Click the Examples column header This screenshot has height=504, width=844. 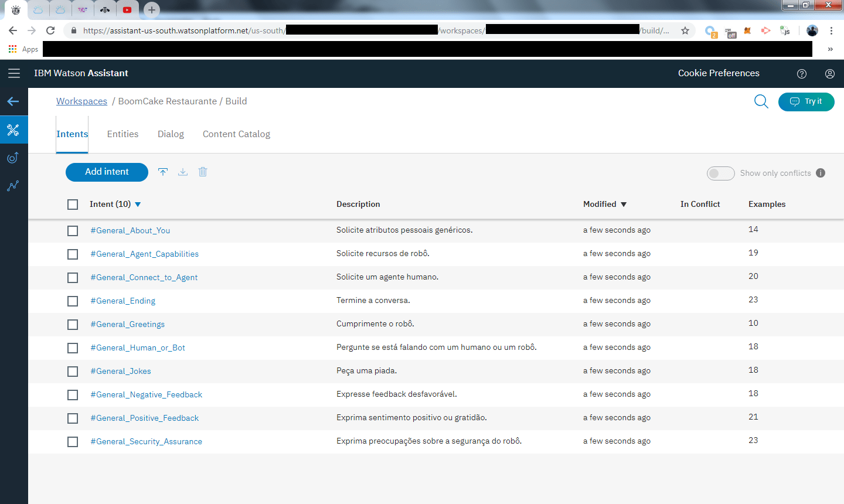tap(767, 204)
